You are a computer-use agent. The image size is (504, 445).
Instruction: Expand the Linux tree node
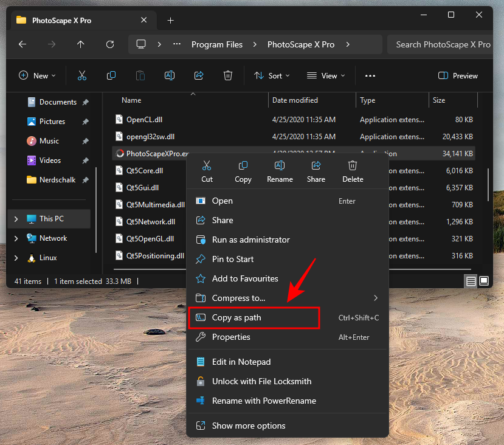16,258
